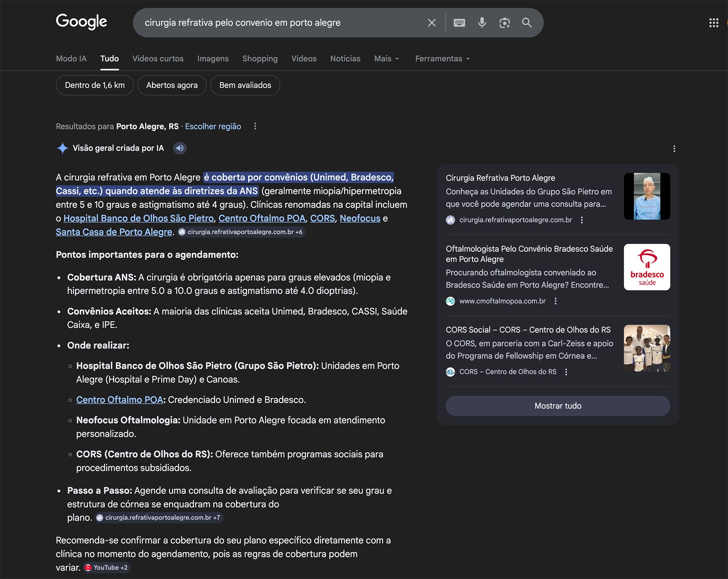
Task: Open the Ferramentas dropdown
Action: (x=442, y=59)
